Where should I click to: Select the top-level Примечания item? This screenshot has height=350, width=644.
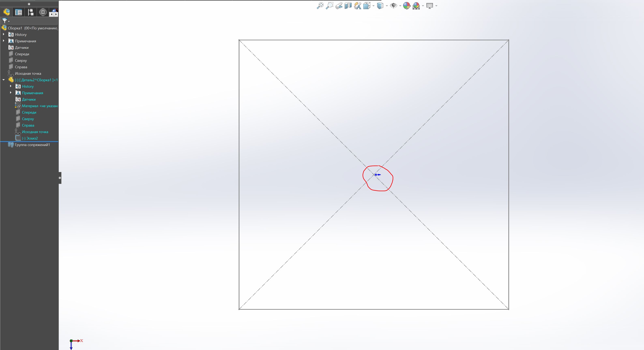(25, 41)
